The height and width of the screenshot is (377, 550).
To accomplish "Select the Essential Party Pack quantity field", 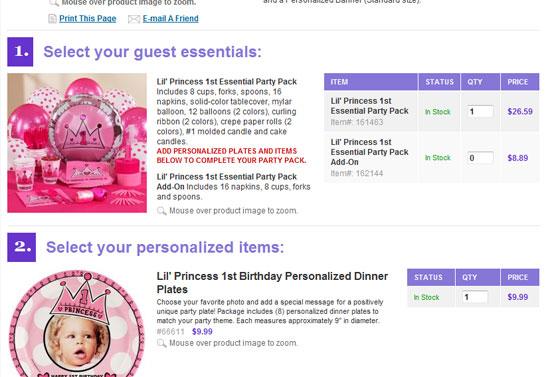I will pyautogui.click(x=480, y=112).
